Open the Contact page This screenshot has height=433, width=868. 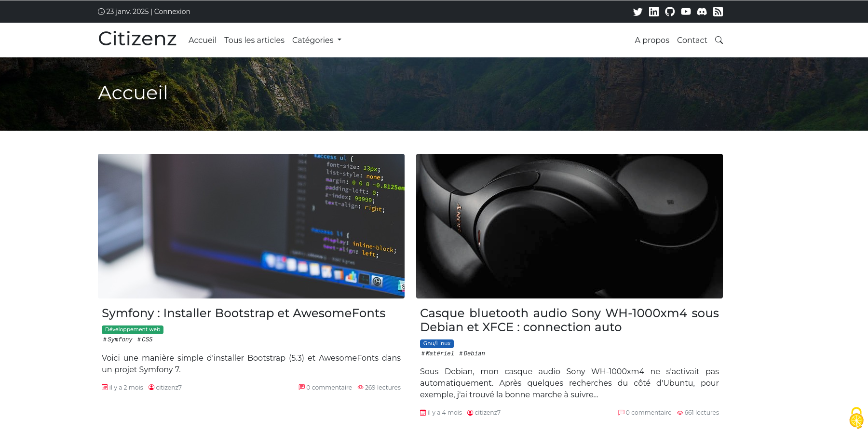coord(692,40)
